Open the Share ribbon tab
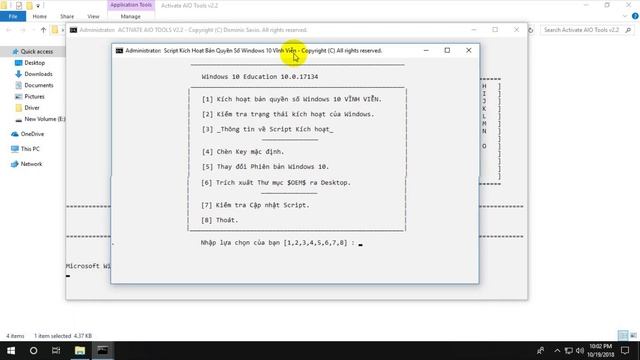The image size is (640, 360). coord(67,16)
